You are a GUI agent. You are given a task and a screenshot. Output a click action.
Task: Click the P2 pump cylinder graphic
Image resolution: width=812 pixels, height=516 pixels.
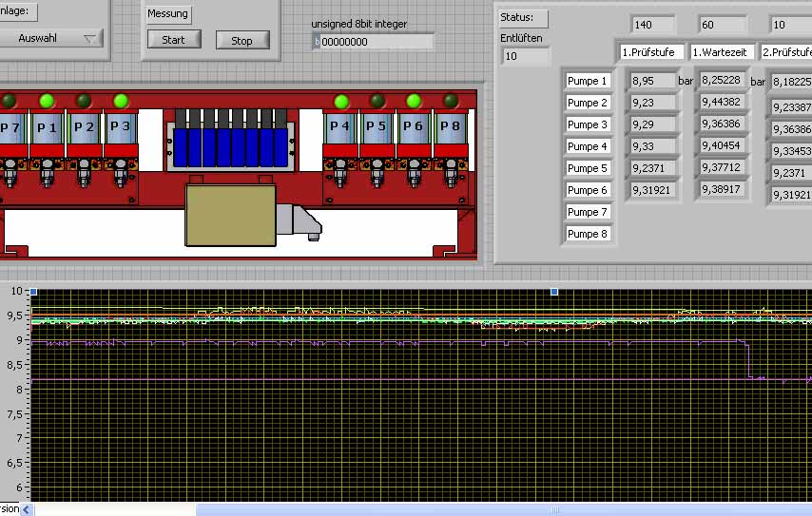click(x=84, y=127)
